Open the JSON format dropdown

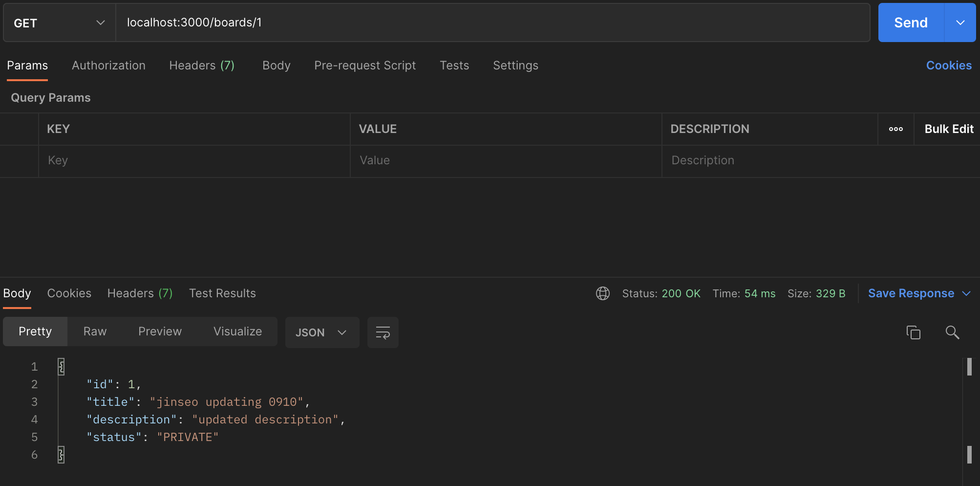322,332
